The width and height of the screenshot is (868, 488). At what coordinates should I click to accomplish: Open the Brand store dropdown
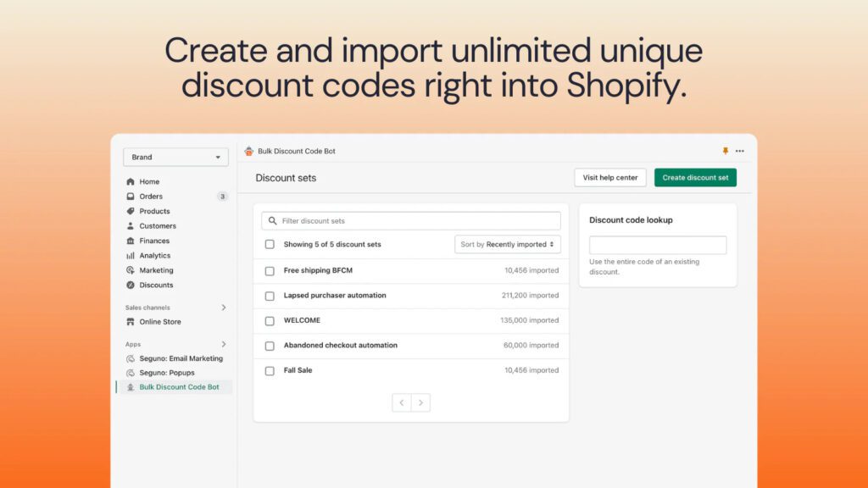[x=175, y=158]
